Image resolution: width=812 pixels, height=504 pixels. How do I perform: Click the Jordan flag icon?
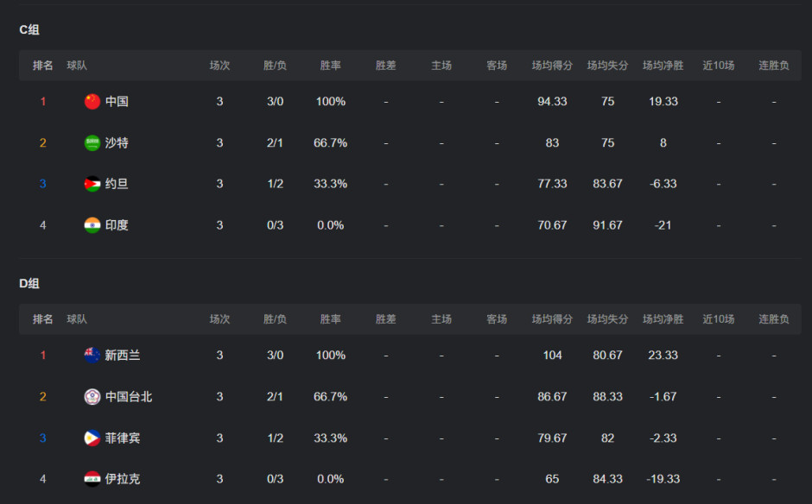(92, 184)
